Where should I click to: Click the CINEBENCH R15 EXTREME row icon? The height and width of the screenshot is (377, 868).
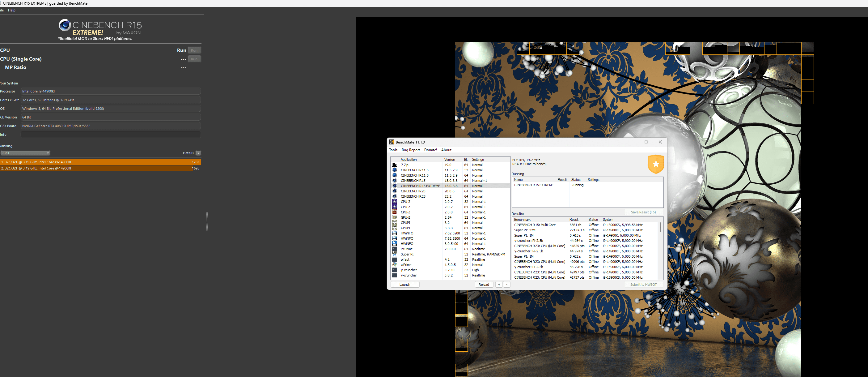[395, 186]
